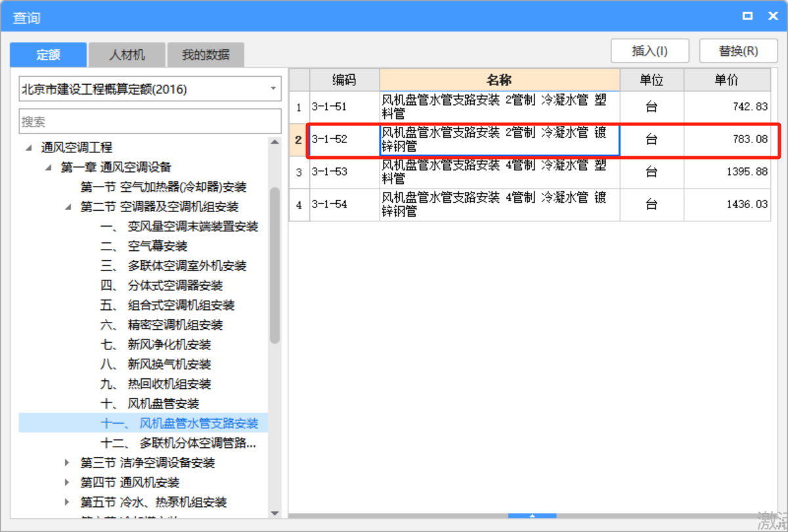Click the 单位 column header
Screen dimensions: 788x532
pos(652,80)
